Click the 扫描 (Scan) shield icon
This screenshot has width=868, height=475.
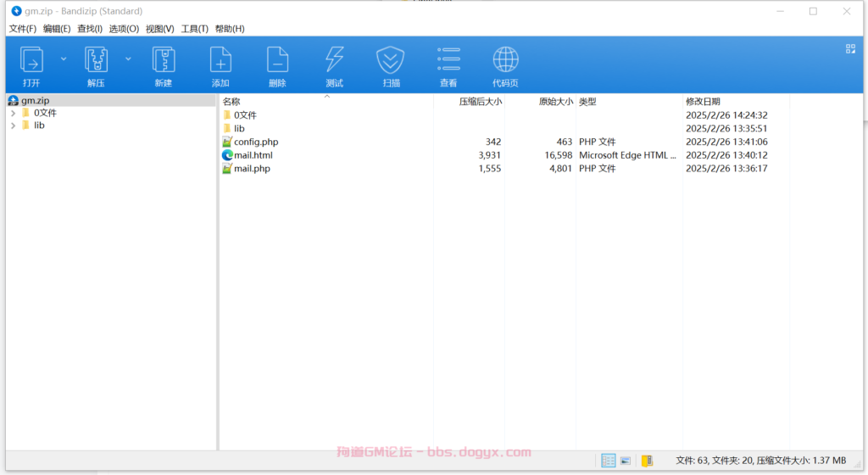pyautogui.click(x=391, y=60)
